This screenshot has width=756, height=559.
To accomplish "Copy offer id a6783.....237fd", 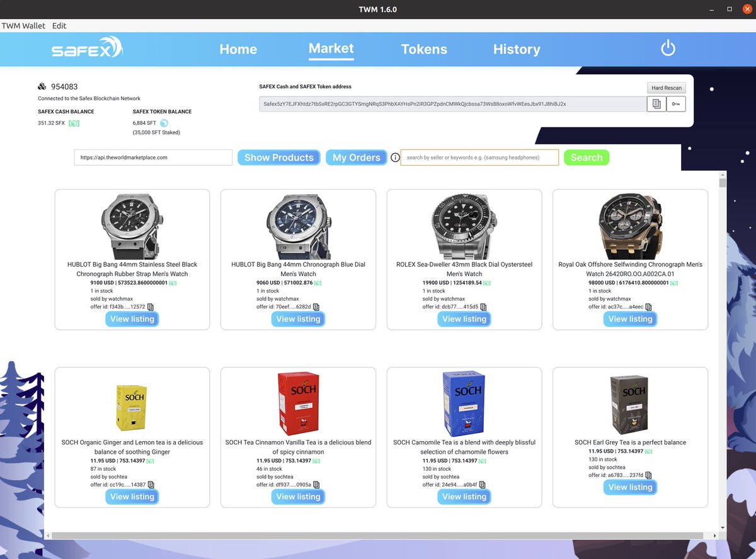I will 649,475.
